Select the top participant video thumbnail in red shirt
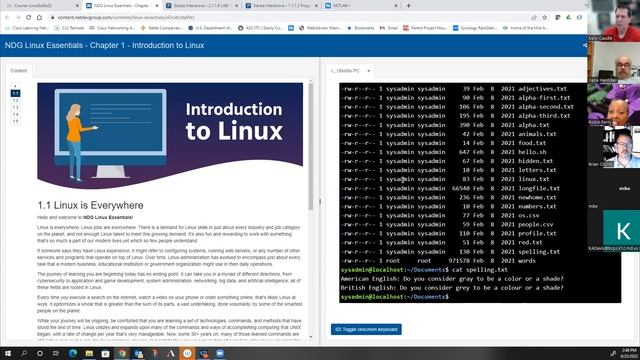640x360 pixels. 614,21
